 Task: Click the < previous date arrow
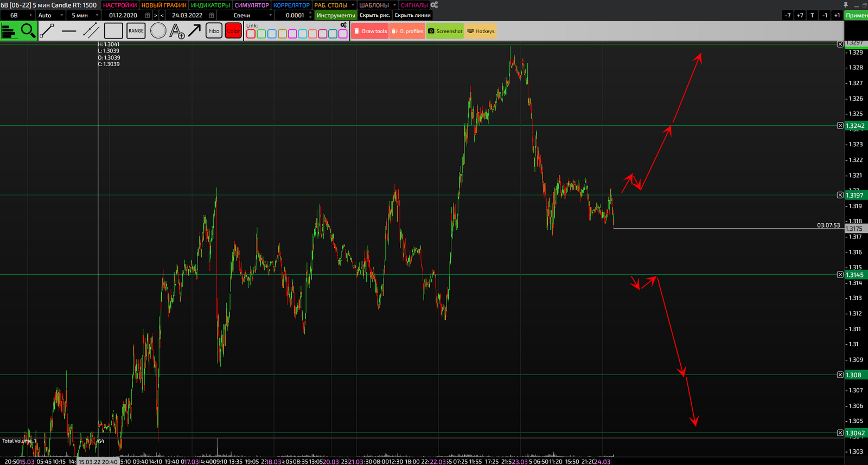[x=162, y=15]
